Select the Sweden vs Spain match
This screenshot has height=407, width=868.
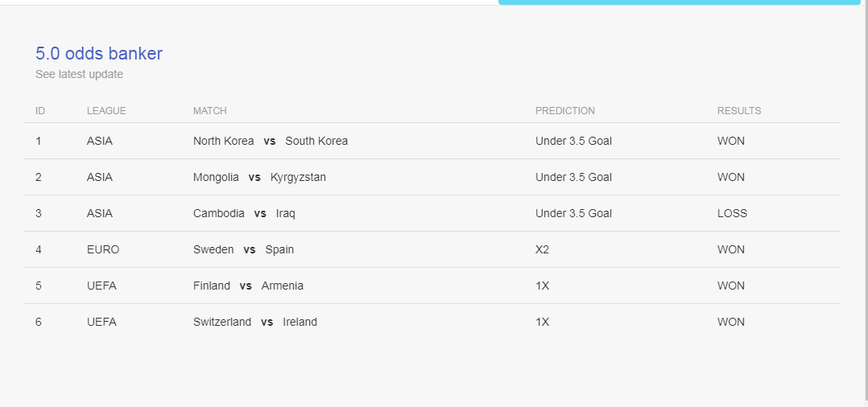click(243, 249)
